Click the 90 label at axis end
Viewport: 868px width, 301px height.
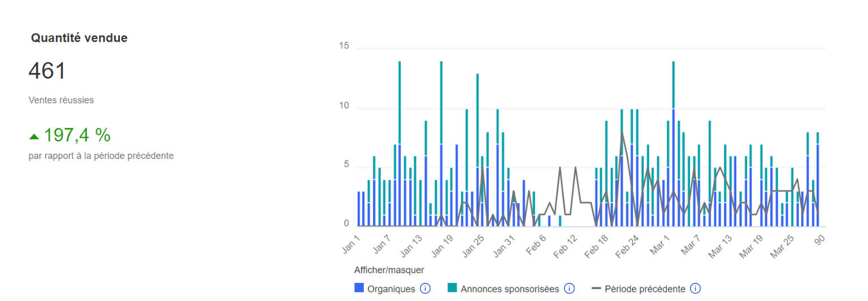tap(819, 239)
